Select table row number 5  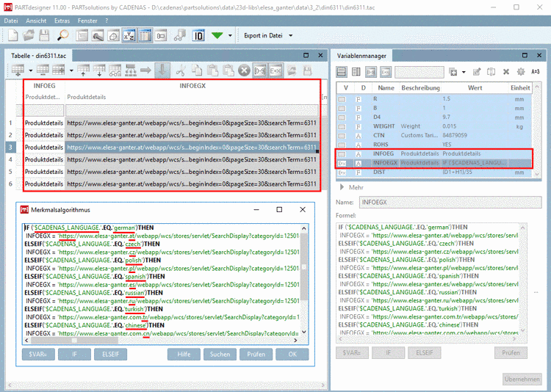[x=10, y=172]
